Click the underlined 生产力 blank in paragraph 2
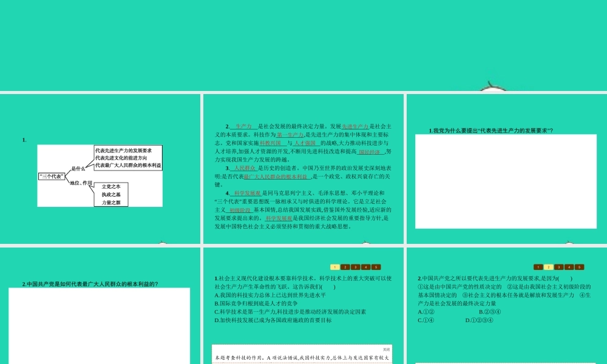Screen dimensions: 607x364 (x=244, y=127)
